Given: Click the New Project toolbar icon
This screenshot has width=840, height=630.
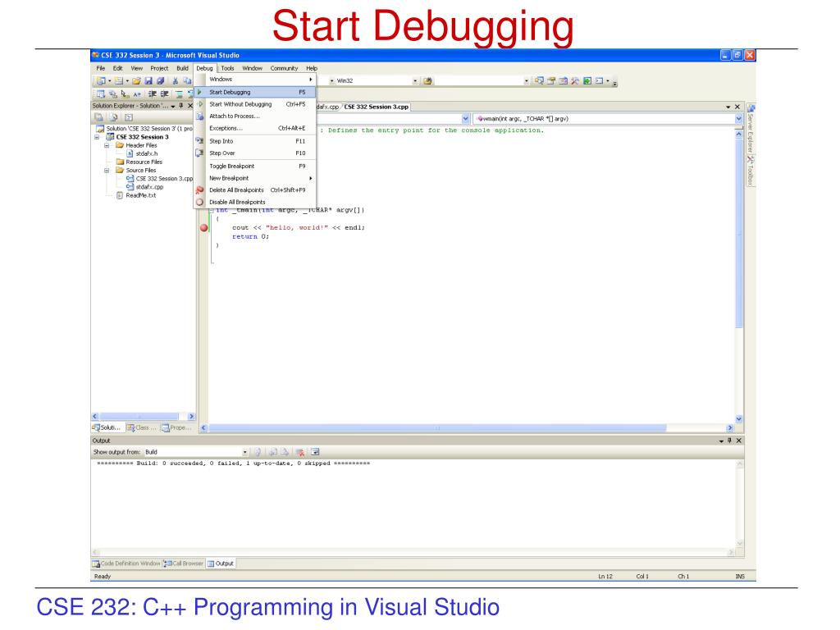Looking at the screenshot, I should [100, 81].
